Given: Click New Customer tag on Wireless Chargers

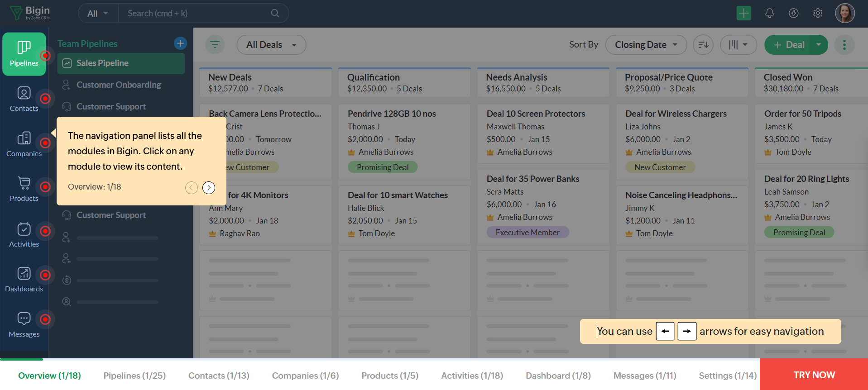Looking at the screenshot, I should pyautogui.click(x=660, y=167).
